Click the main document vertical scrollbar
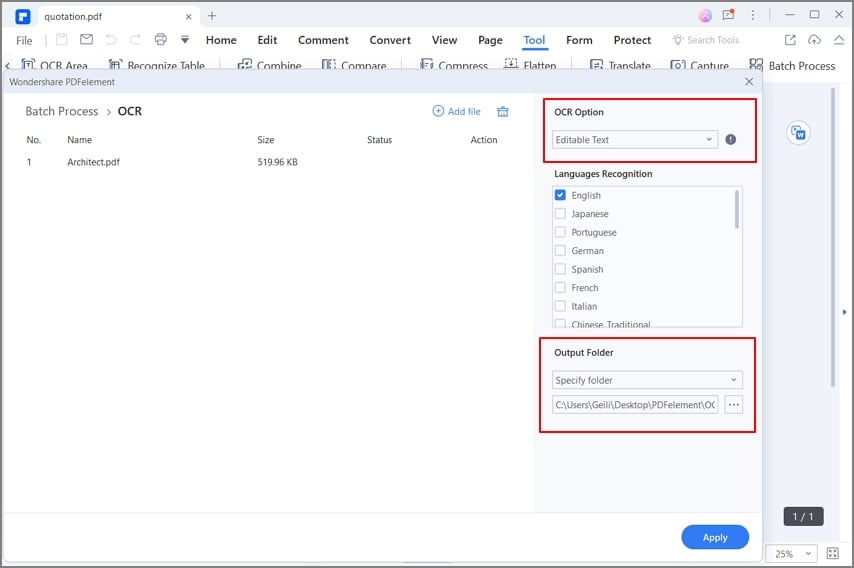The width and height of the screenshot is (854, 568). point(833,237)
